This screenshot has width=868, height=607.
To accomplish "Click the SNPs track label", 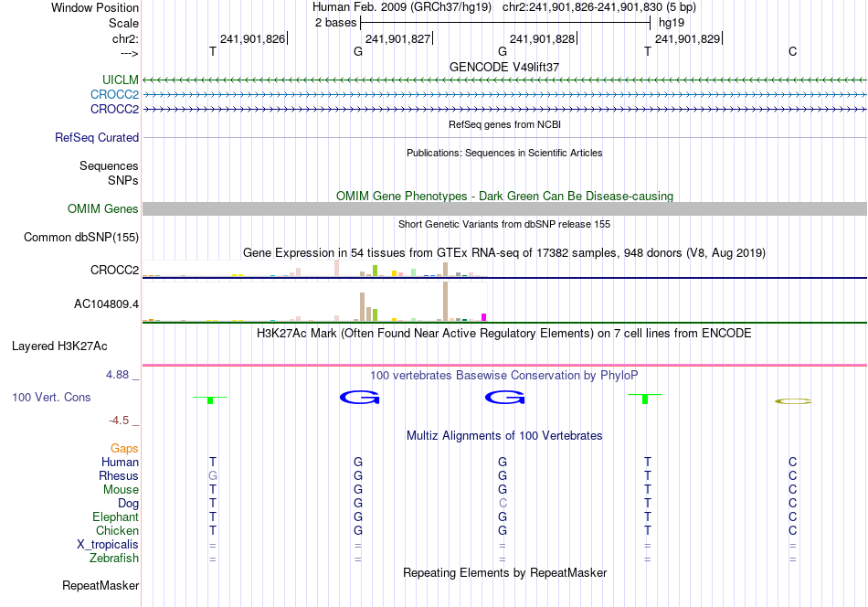I will click(123, 180).
